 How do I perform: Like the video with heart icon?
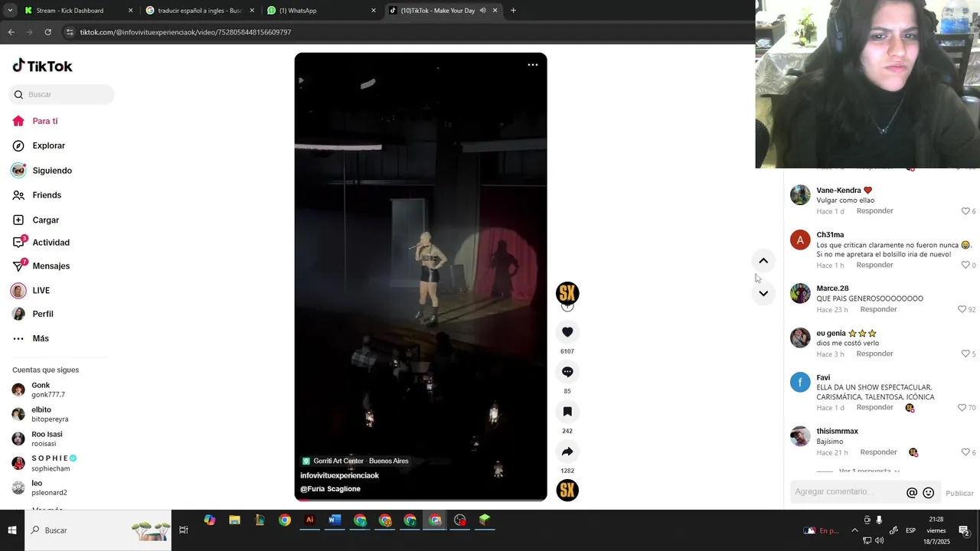coord(567,332)
